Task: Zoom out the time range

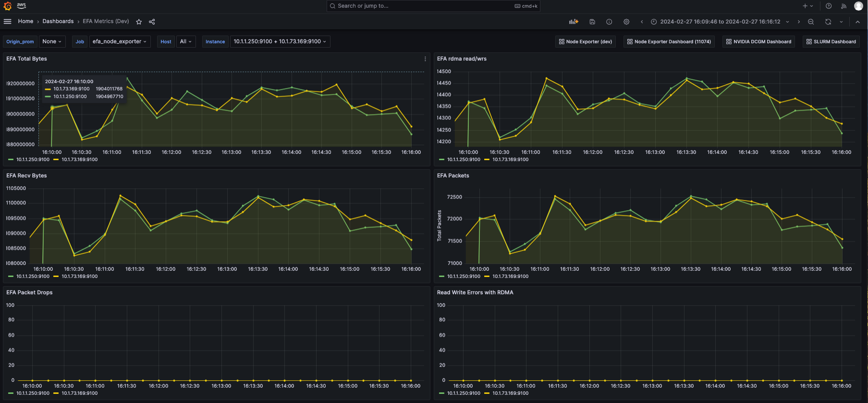Action: 811,22
